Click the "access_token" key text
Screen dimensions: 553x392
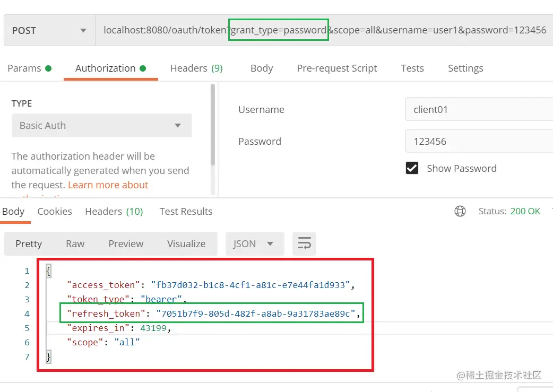pos(103,285)
